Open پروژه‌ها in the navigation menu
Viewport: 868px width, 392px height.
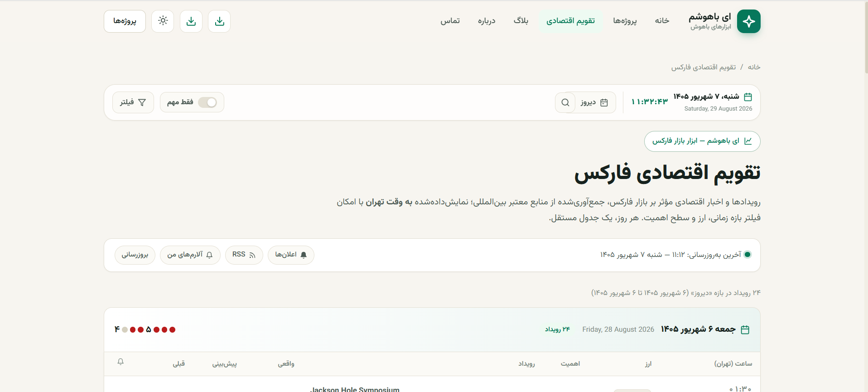pyautogui.click(x=625, y=21)
